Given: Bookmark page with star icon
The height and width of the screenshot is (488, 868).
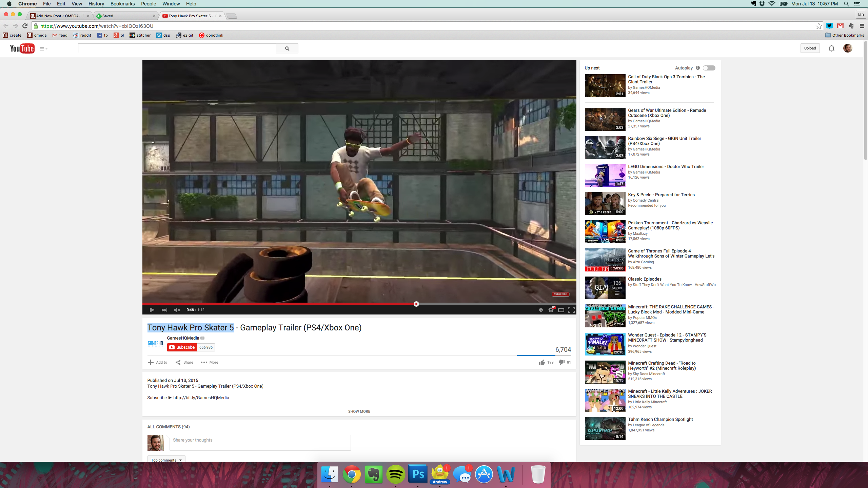Looking at the screenshot, I should point(818,26).
